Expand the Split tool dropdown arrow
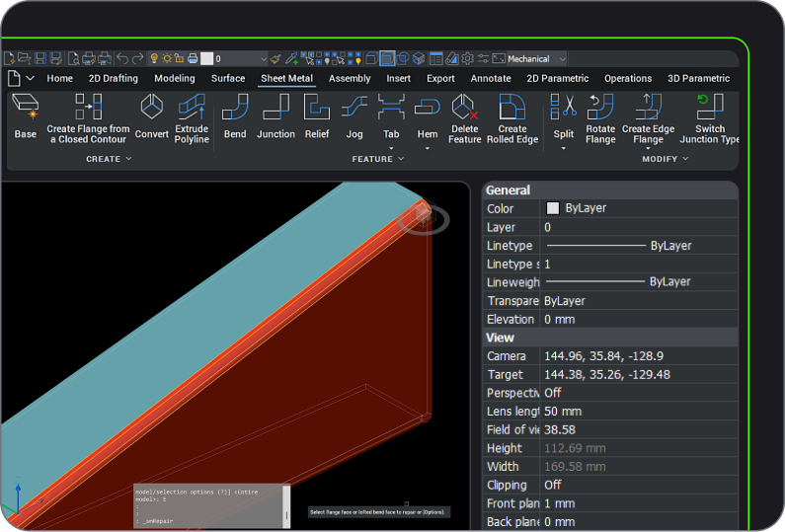 click(x=563, y=148)
